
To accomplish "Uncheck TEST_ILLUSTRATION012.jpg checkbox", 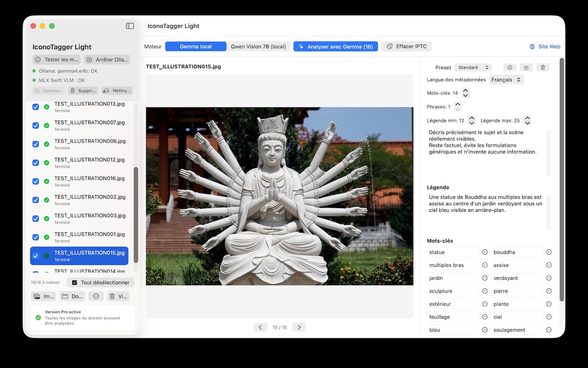I will (x=36, y=163).
